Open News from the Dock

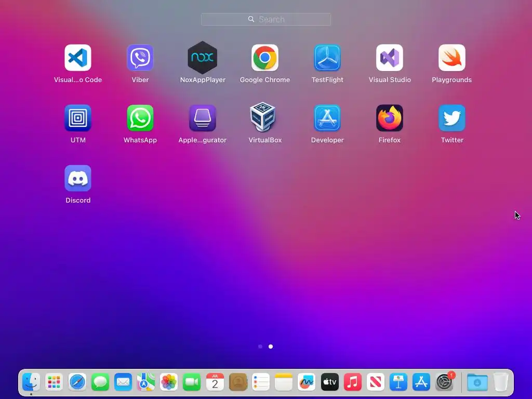pos(375,382)
